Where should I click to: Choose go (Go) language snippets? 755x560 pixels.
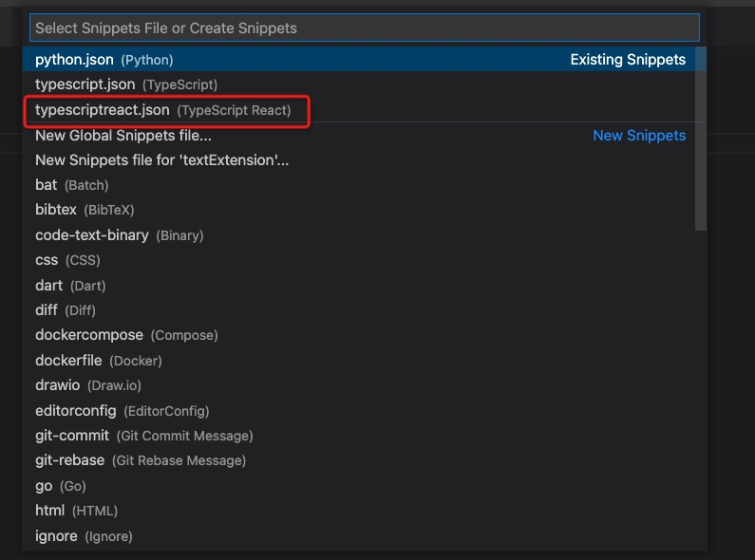(61, 486)
